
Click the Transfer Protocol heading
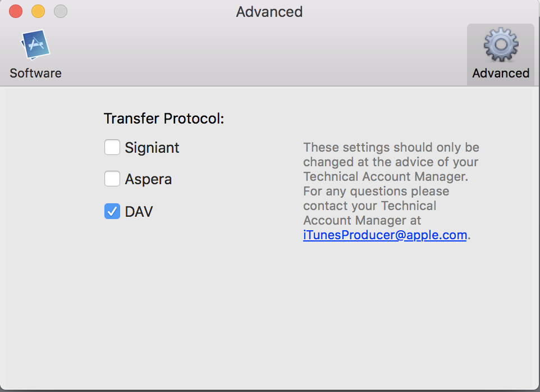(164, 118)
